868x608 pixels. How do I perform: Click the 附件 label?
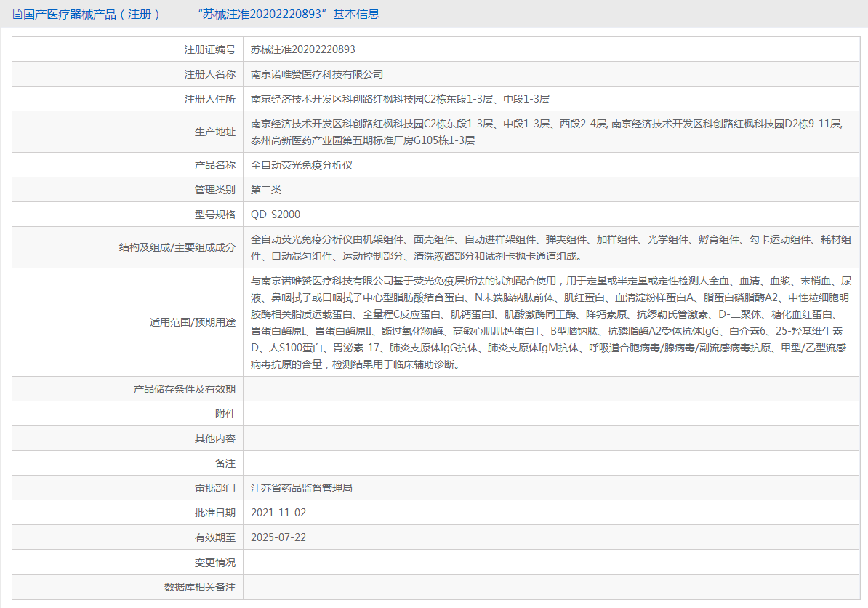(225, 414)
